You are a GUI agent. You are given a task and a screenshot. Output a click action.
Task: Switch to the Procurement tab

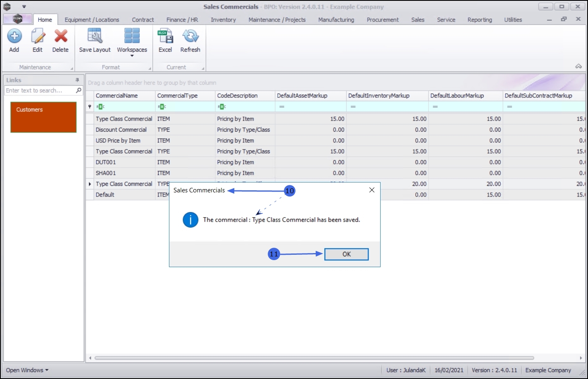(x=383, y=20)
